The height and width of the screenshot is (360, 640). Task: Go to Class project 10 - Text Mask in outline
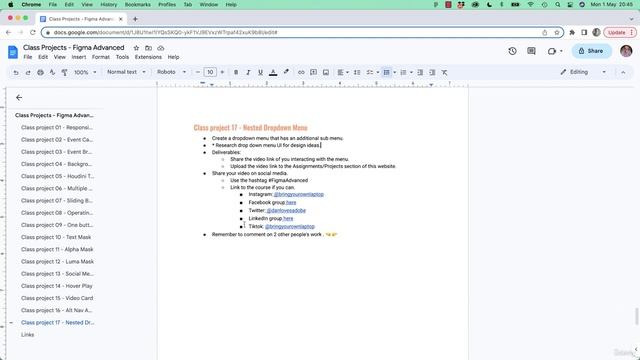pyautogui.click(x=56, y=237)
